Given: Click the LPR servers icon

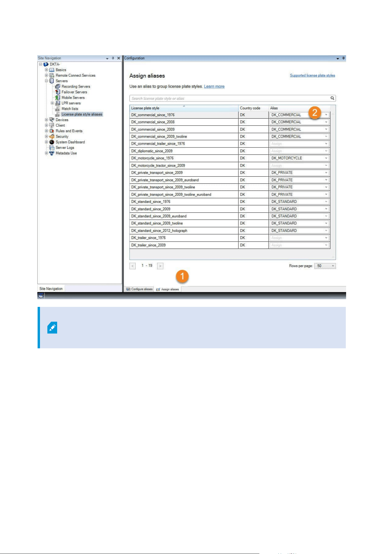Looking at the screenshot, I should [58, 103].
